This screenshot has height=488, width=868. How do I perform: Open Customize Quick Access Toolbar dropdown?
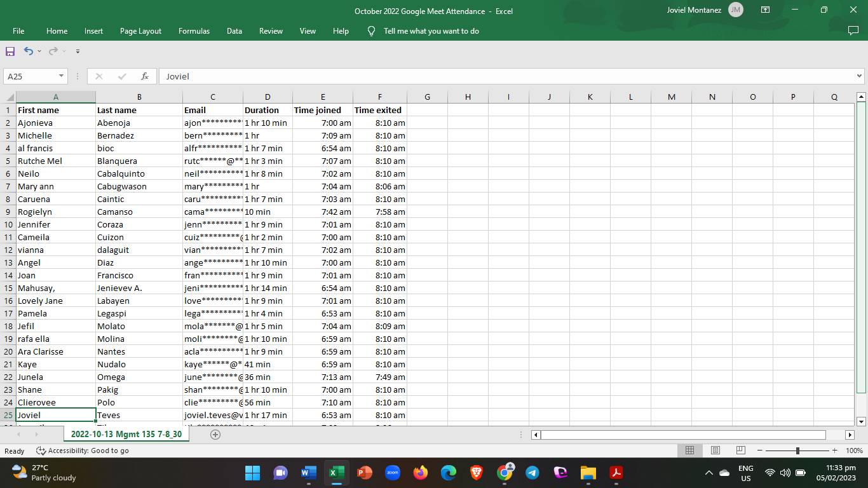pyautogui.click(x=78, y=51)
